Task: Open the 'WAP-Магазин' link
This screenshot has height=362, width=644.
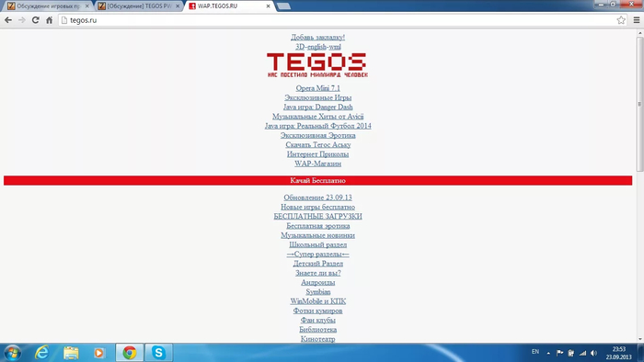Action: coord(318,164)
